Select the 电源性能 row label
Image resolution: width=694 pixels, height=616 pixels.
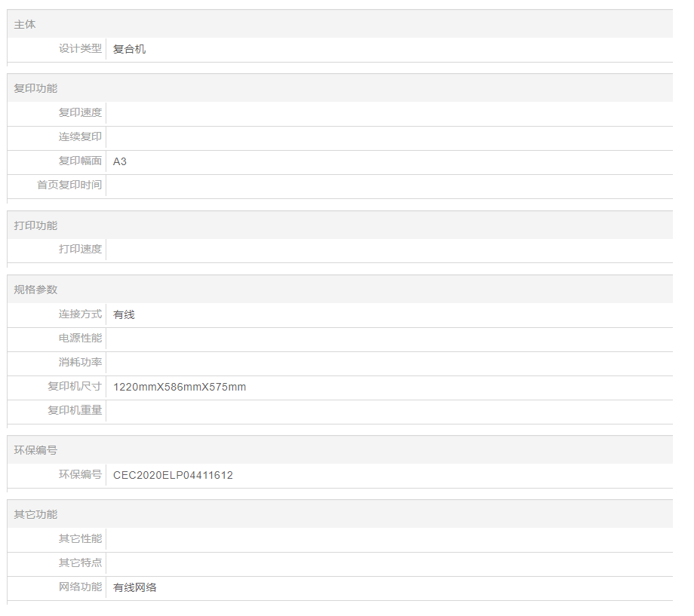point(80,339)
